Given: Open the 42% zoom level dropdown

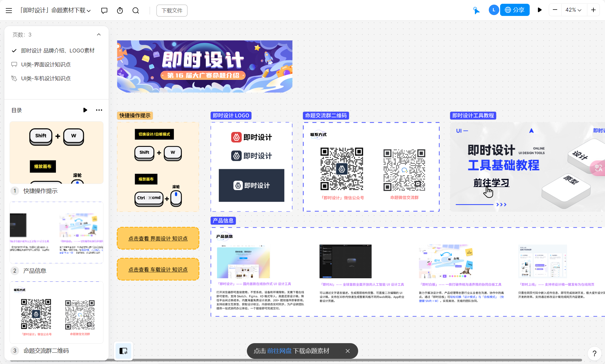Looking at the screenshot, I should coord(573,10).
